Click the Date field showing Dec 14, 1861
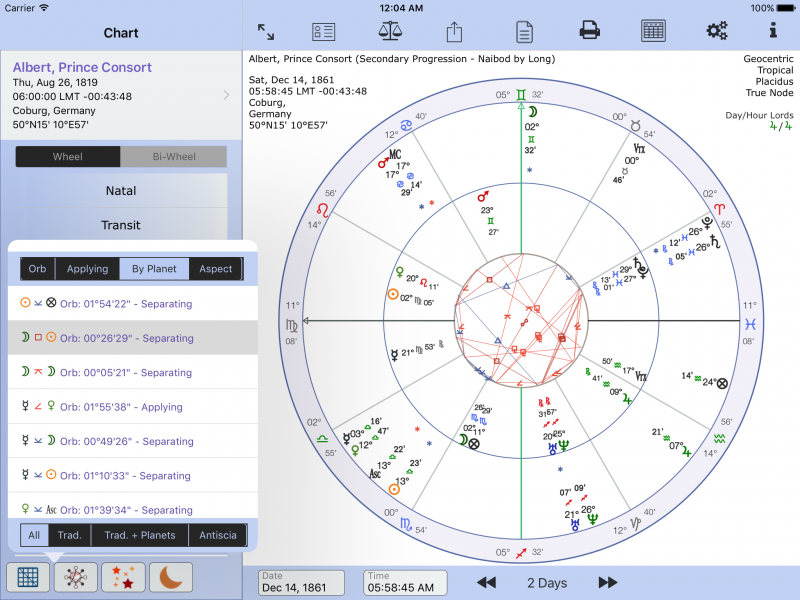 (300, 582)
